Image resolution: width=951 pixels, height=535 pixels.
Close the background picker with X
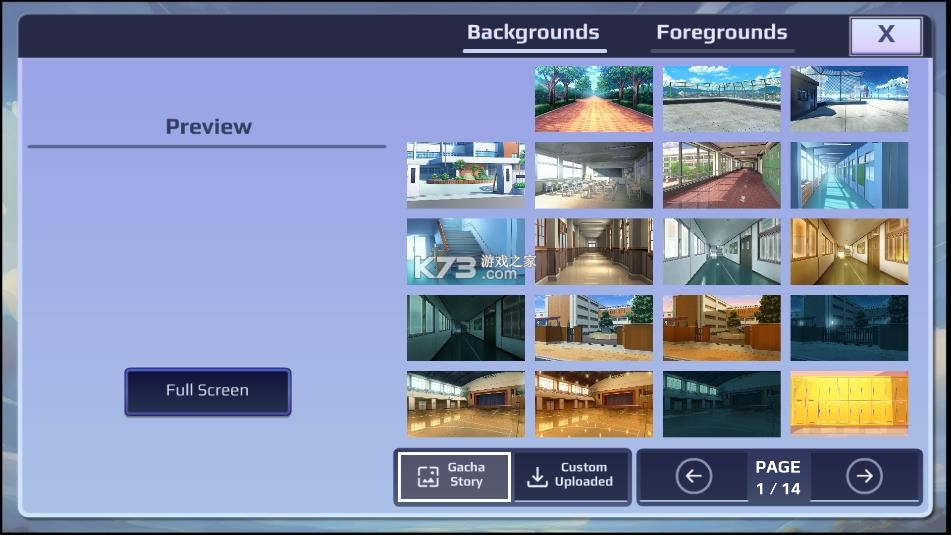[x=885, y=35]
